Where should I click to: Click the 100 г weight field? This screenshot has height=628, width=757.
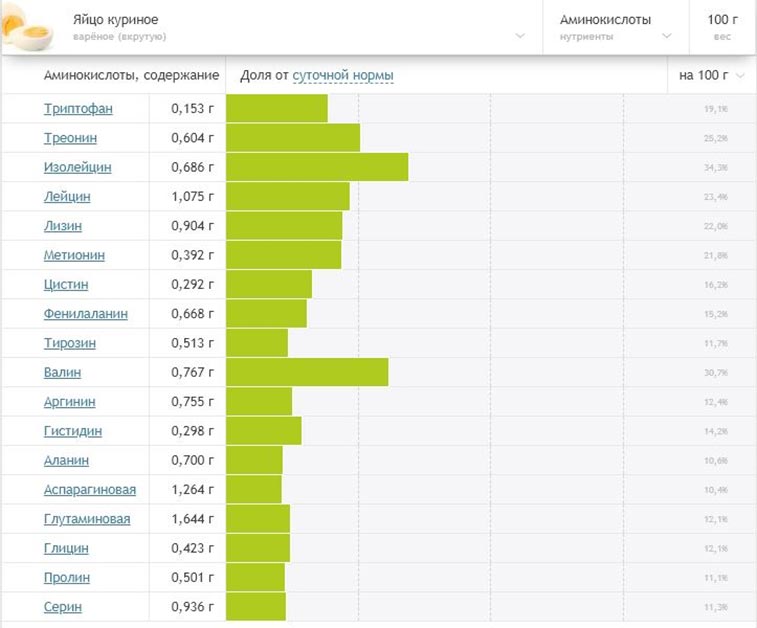click(723, 27)
